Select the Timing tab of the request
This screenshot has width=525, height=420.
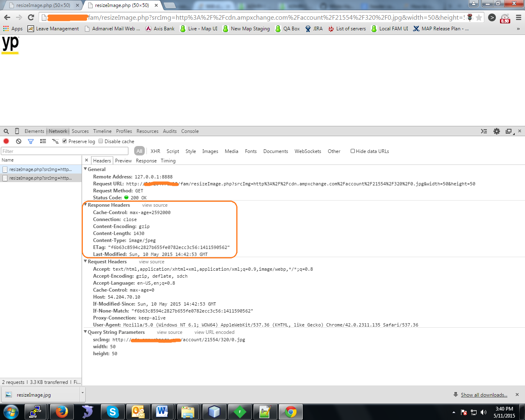pyautogui.click(x=168, y=161)
